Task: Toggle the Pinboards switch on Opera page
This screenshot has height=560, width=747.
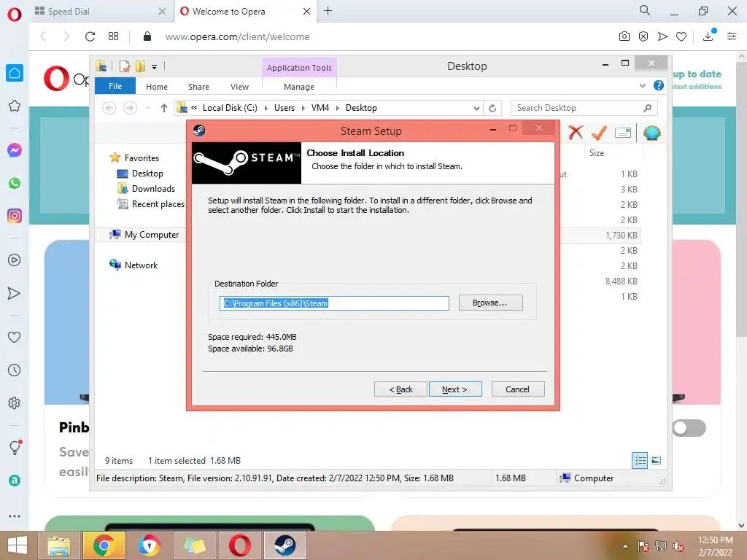Action: 689,427
